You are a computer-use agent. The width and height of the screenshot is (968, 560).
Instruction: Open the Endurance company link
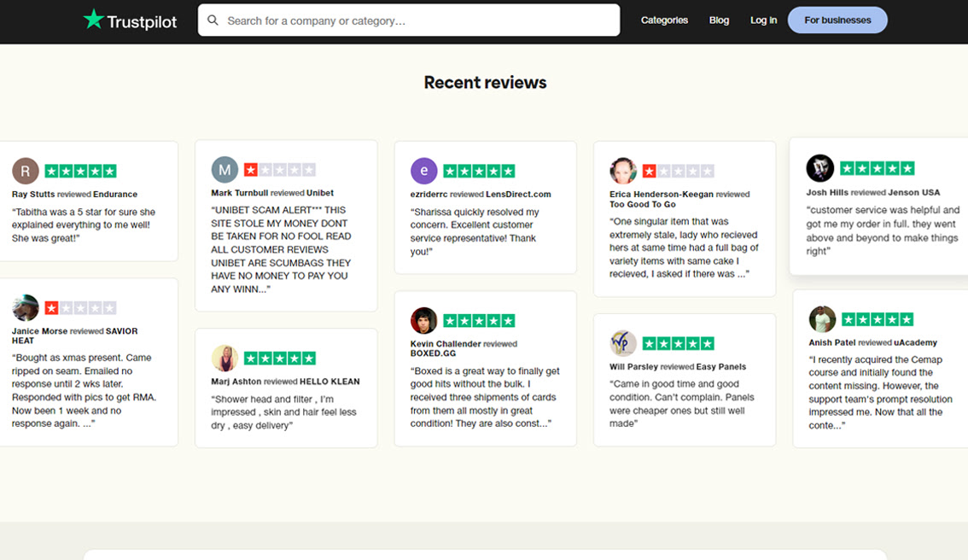pyautogui.click(x=115, y=194)
